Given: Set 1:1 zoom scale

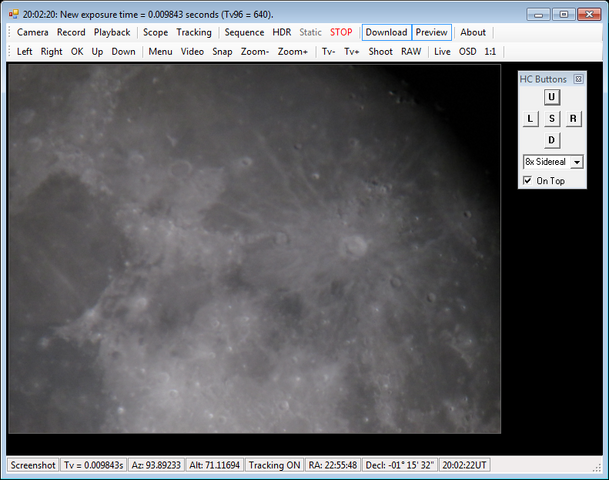Looking at the screenshot, I should 490,52.
